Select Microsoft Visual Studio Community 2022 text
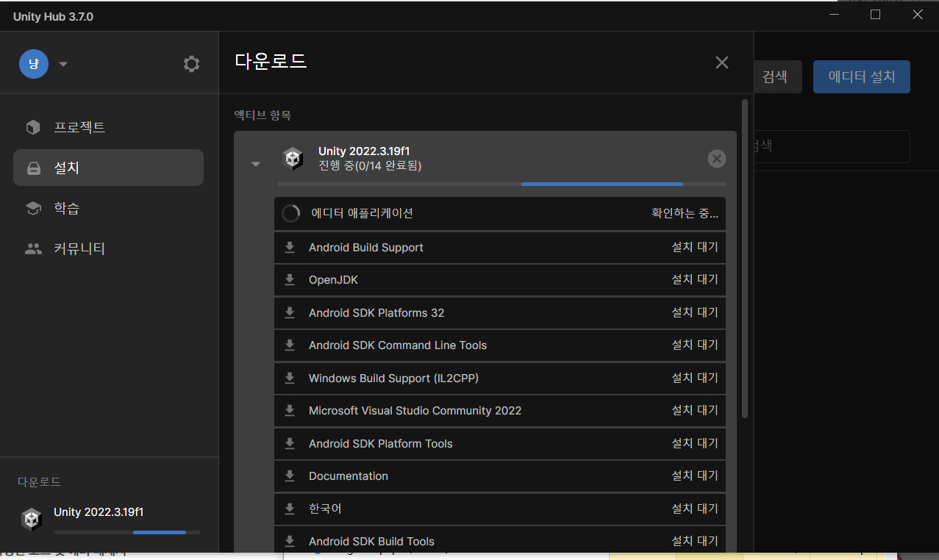The image size is (939, 560). pos(415,411)
